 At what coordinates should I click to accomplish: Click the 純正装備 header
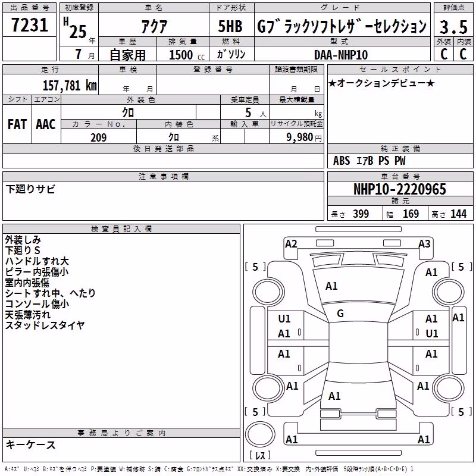coord(400,148)
